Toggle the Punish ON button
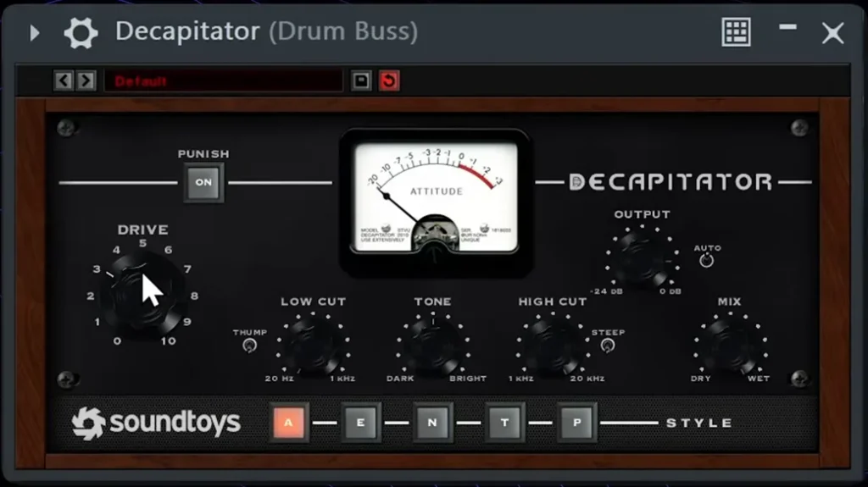Image resolution: width=868 pixels, height=487 pixels. click(x=203, y=182)
